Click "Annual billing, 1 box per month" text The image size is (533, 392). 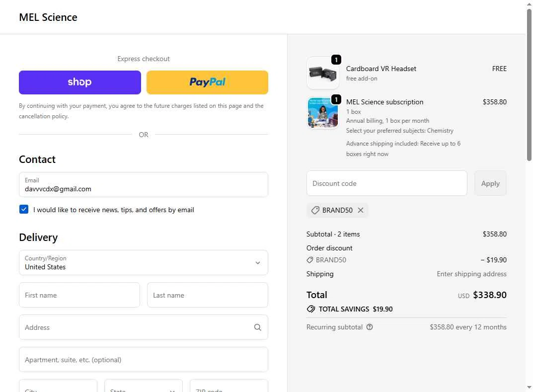(x=387, y=121)
